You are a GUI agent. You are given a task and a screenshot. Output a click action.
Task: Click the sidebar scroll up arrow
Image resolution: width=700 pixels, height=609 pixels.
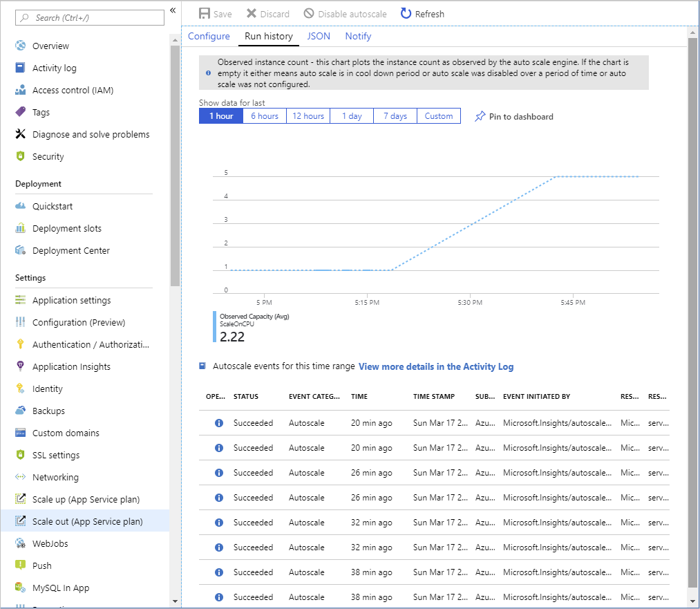pos(175,40)
